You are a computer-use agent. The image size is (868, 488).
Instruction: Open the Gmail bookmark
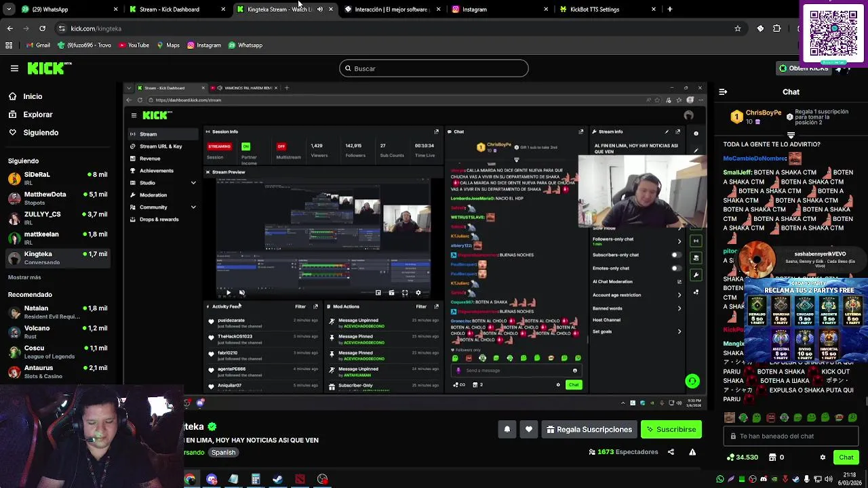37,45
